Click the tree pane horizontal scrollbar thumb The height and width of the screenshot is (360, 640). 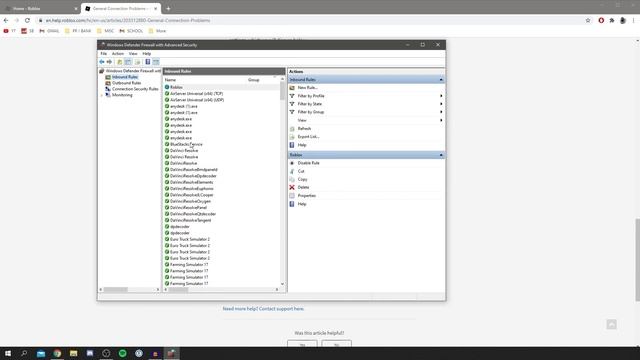116,290
